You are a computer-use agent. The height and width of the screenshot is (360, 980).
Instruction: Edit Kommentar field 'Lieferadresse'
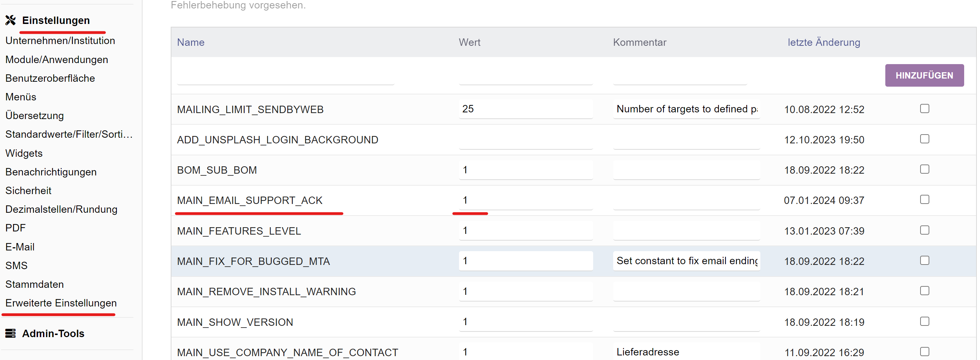686,352
